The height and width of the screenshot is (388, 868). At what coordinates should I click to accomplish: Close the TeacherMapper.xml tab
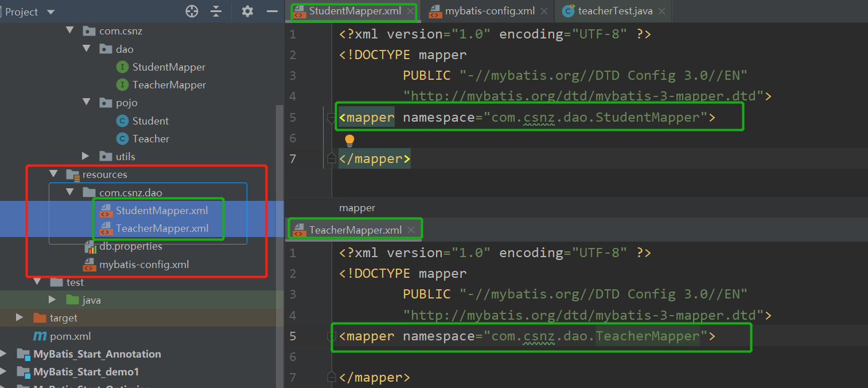411,230
